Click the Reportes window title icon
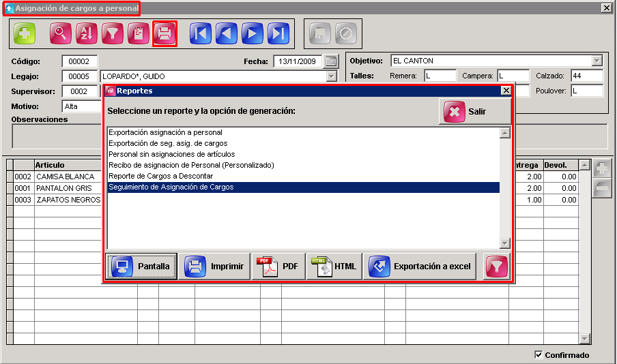The width and height of the screenshot is (617, 364). [111, 91]
